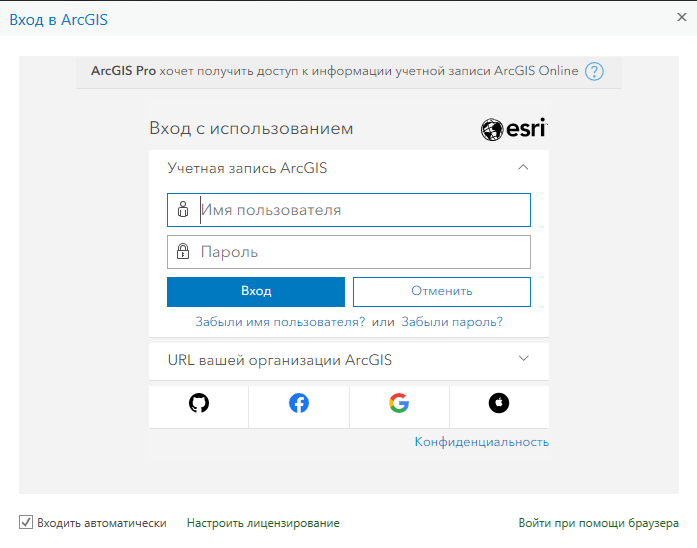Sign in with Facebook icon

pos(299,403)
